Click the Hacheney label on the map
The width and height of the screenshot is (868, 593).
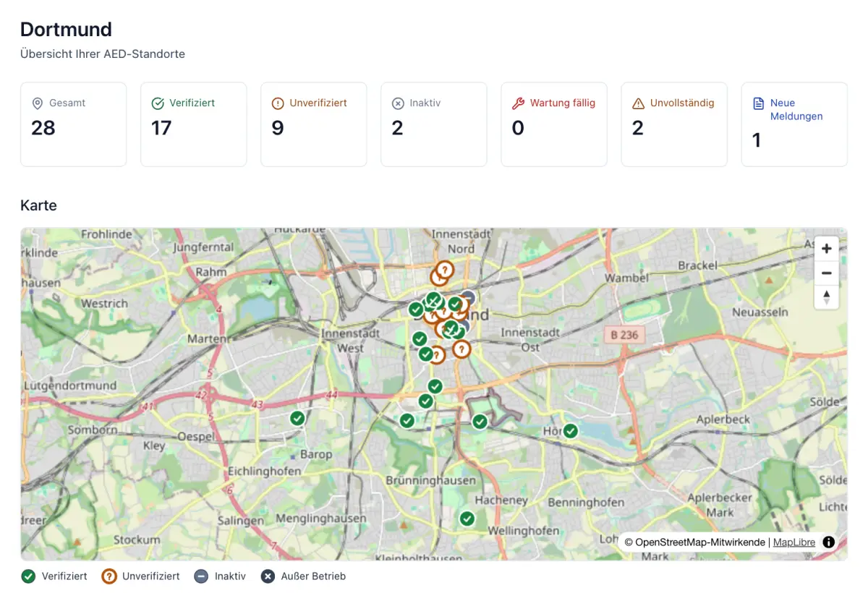tap(501, 500)
